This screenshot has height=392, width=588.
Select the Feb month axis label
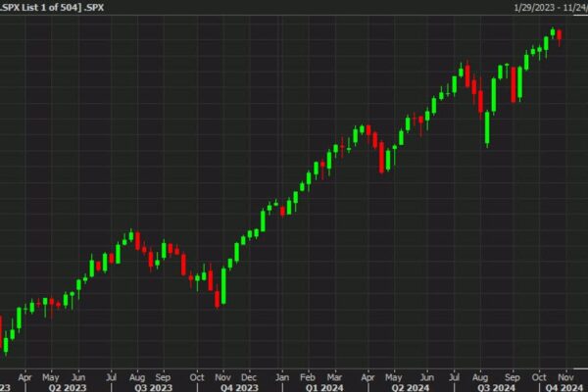click(308, 377)
